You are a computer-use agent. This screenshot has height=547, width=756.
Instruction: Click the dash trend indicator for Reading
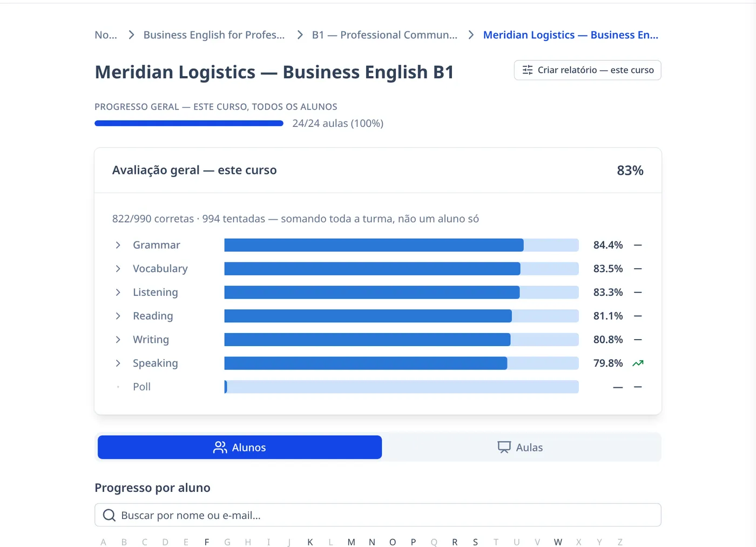[638, 316]
